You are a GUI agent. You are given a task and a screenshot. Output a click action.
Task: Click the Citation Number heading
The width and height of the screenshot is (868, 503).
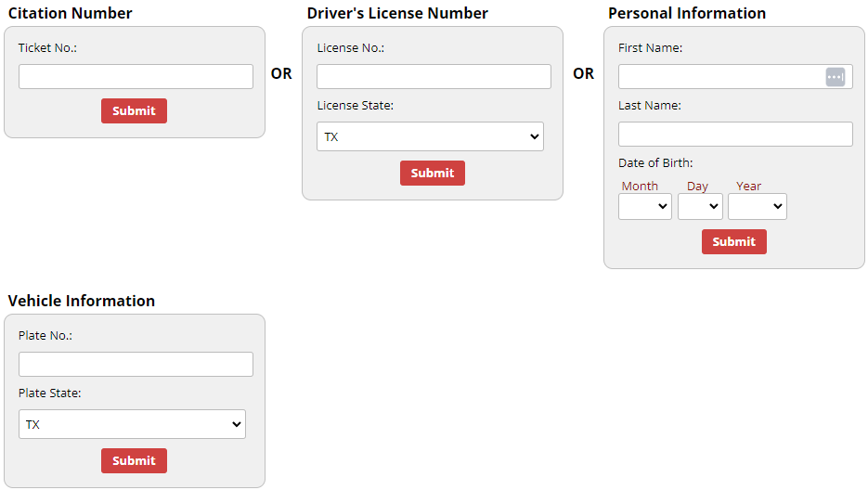click(x=70, y=13)
